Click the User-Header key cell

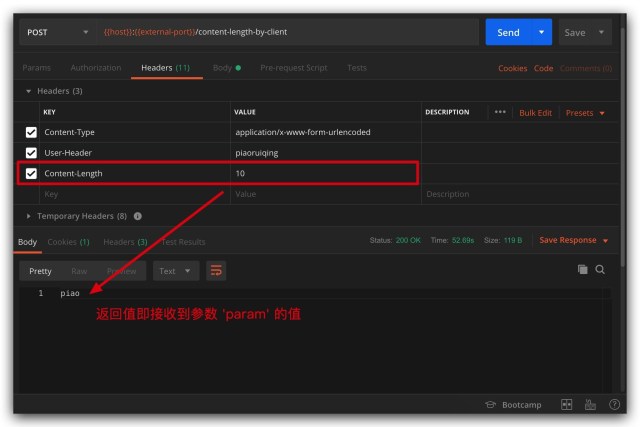[x=135, y=153]
